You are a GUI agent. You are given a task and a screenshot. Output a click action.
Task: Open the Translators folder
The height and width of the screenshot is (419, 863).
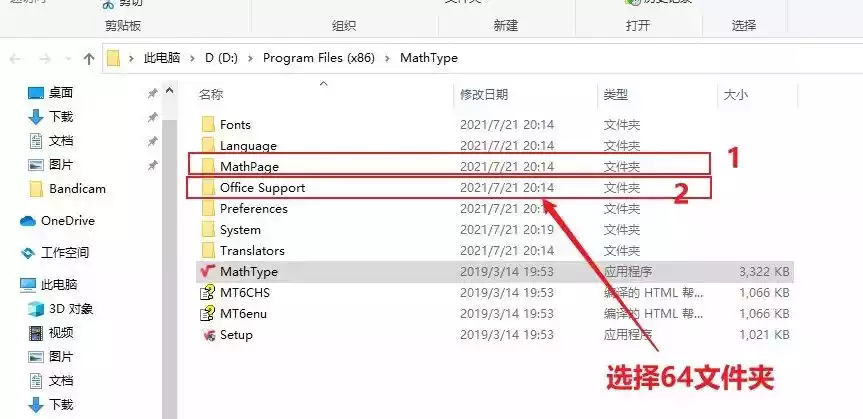(252, 250)
